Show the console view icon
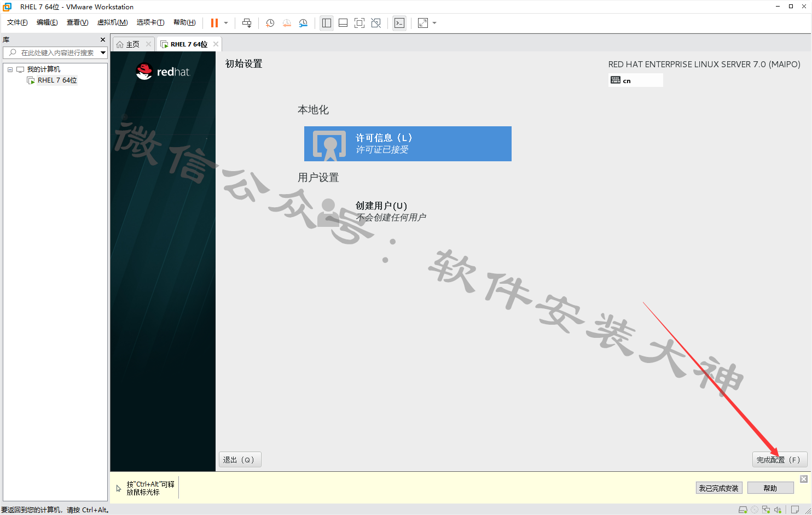 (399, 23)
